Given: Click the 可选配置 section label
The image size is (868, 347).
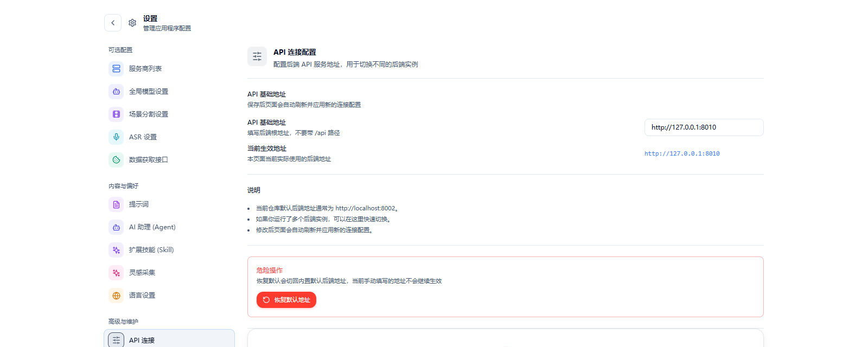Looking at the screenshot, I should click(x=120, y=50).
